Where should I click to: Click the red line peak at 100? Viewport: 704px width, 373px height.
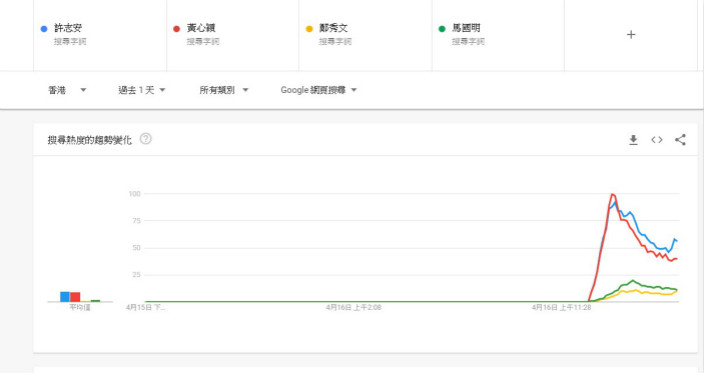(x=612, y=195)
